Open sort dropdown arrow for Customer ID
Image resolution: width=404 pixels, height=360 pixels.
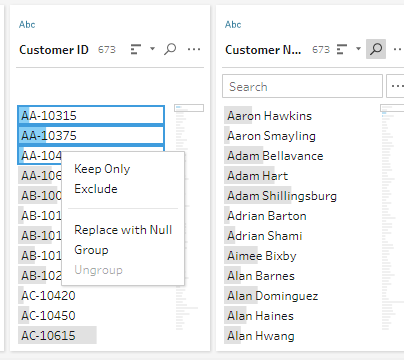152,49
